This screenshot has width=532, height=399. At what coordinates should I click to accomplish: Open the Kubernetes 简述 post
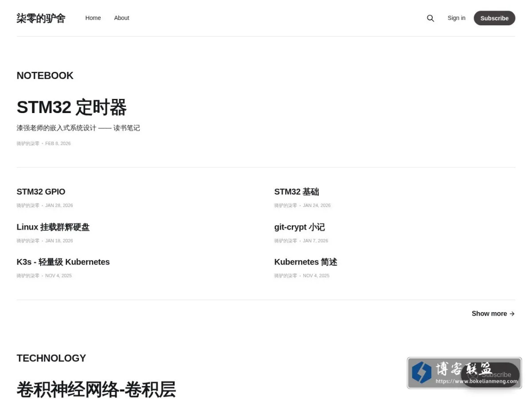click(x=305, y=262)
